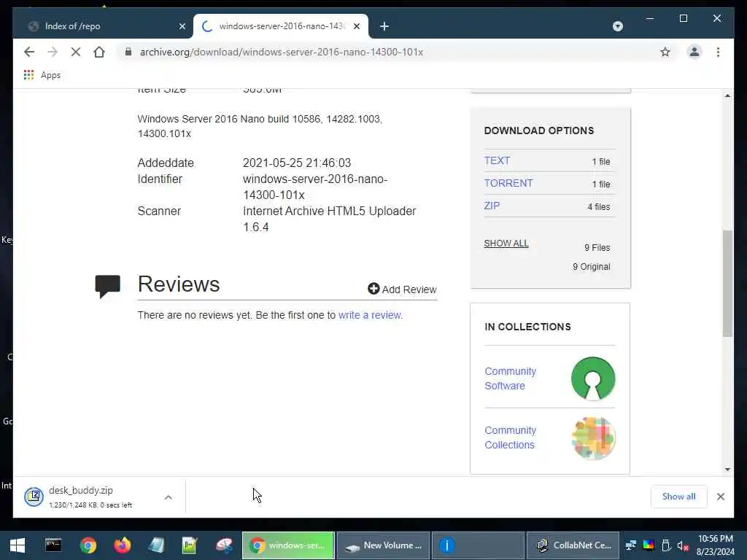747x560 pixels.
Task: Close the windows-server-2016-nano tab
Action: click(357, 26)
